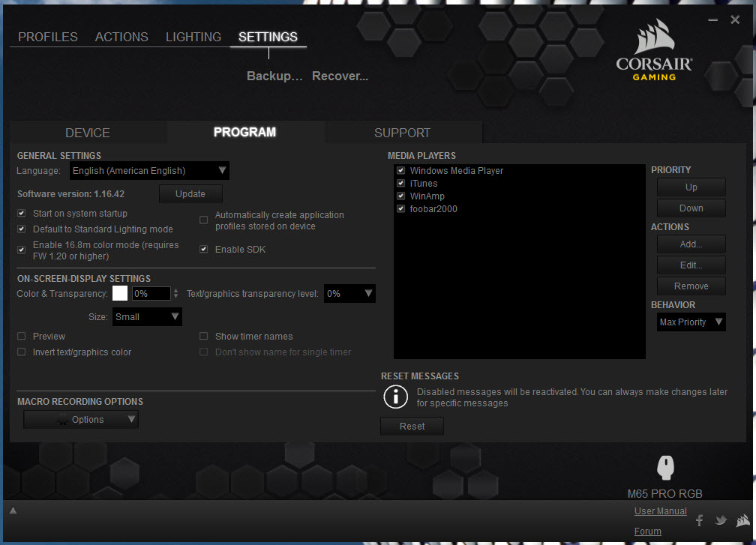Adjust the transparency spinner arrows
The width and height of the screenshot is (756, 545).
tap(175, 293)
